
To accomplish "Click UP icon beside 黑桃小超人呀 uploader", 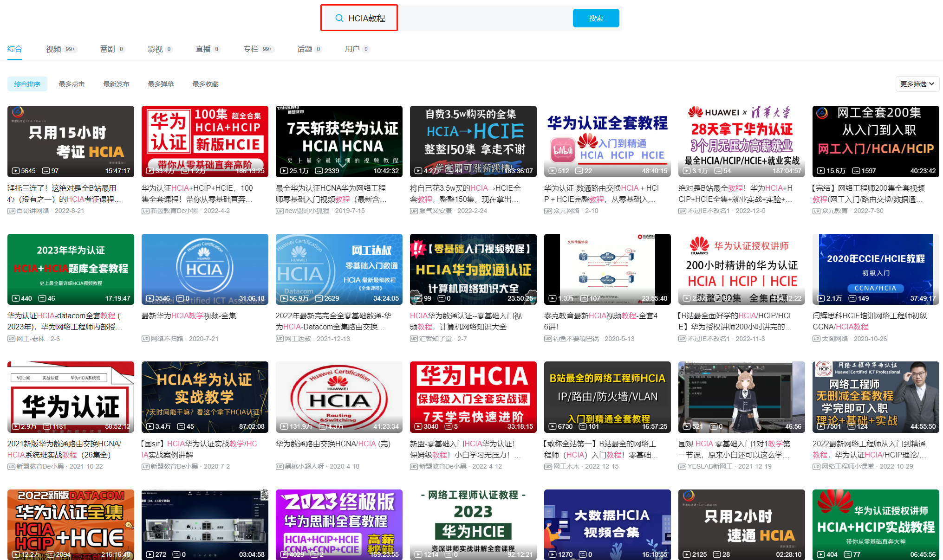I will (x=280, y=466).
